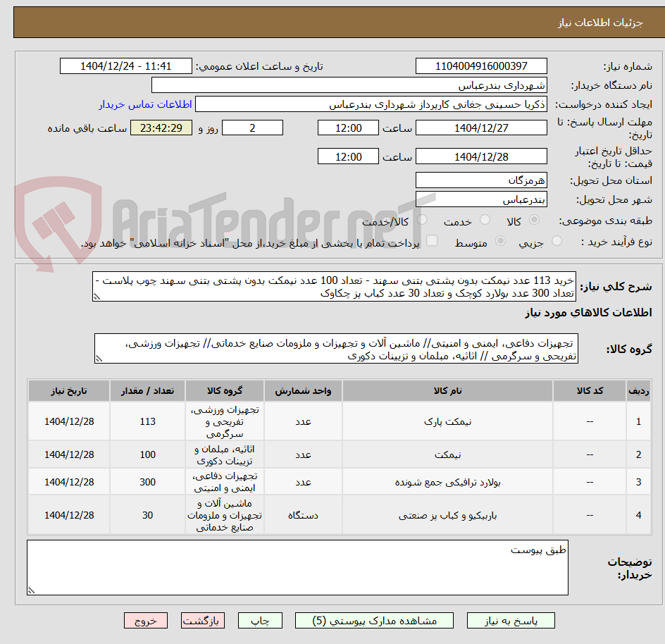This screenshot has width=665, height=644.
Task: Click the طبق پیوست note text
Action: point(538,550)
